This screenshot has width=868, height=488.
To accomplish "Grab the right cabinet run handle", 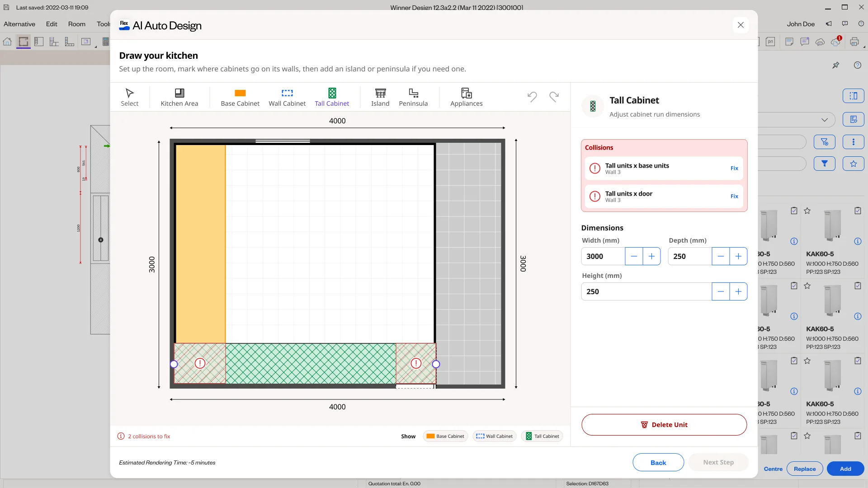I will (x=436, y=364).
